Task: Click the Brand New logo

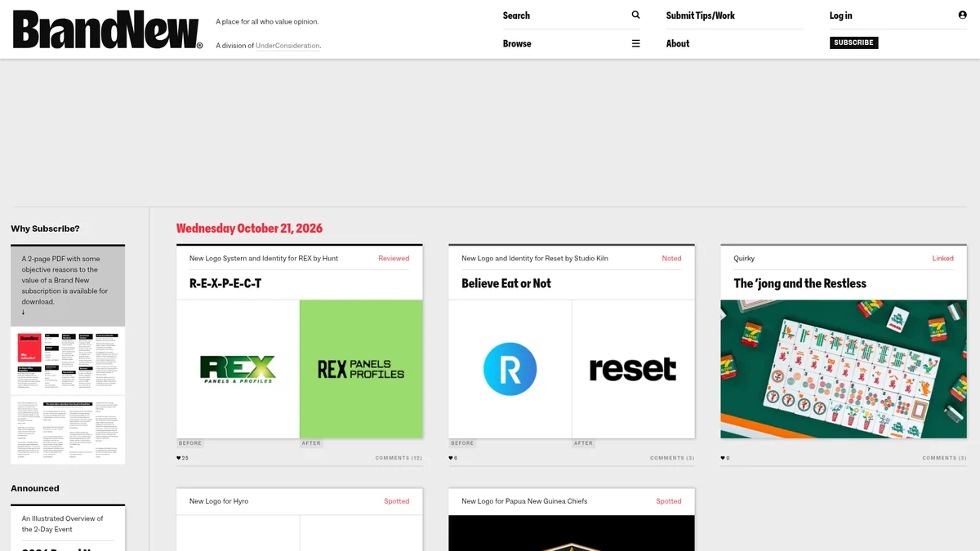Action: tap(107, 30)
